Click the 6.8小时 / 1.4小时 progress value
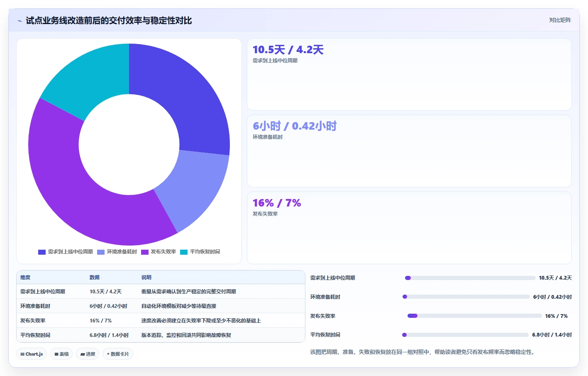 (x=552, y=335)
